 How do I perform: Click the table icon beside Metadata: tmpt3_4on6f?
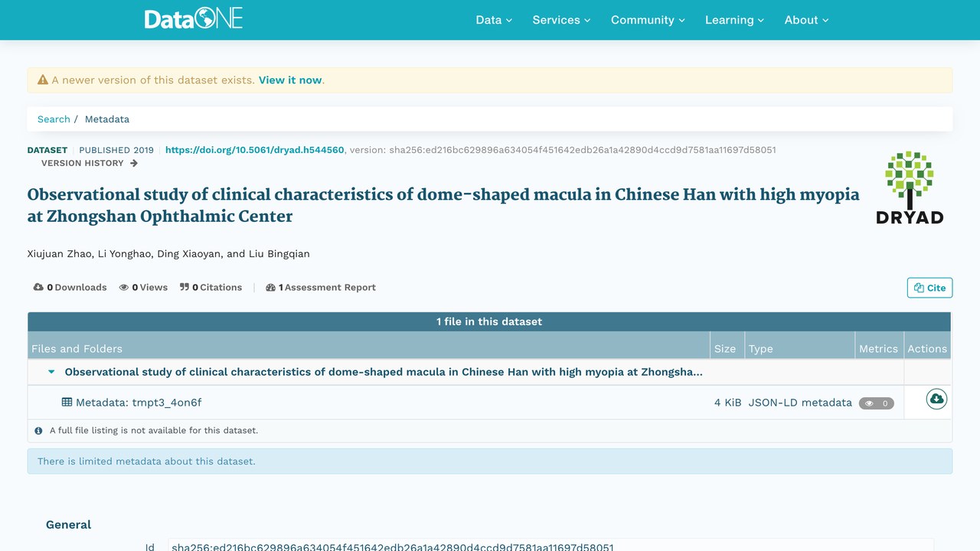pos(67,402)
